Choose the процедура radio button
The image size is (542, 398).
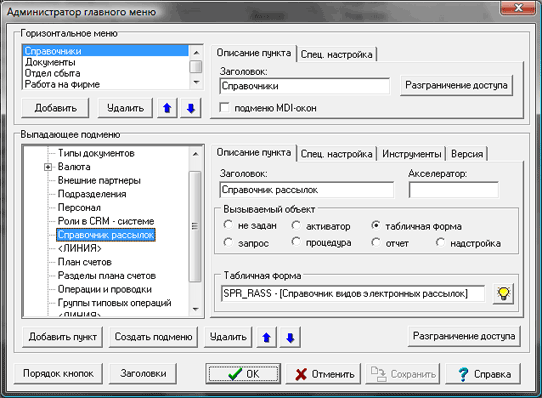(x=296, y=242)
